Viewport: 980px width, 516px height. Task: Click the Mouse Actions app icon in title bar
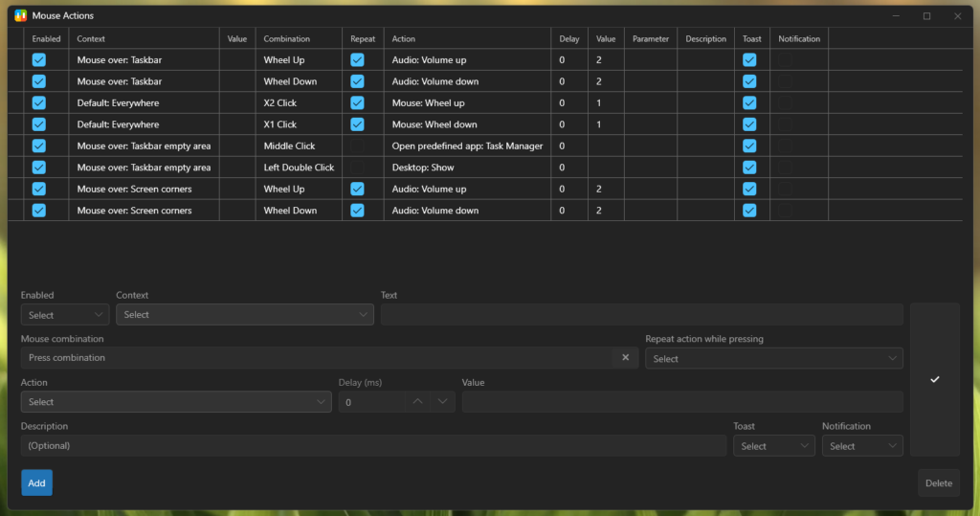(x=20, y=16)
